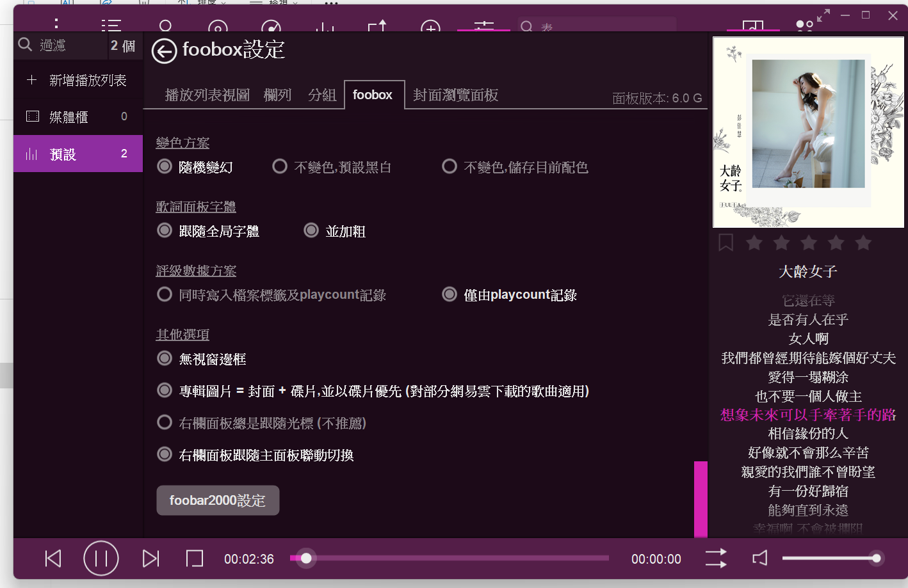Screen dimensions: 908x588
Task: Mute audio with the speaker icon
Action: [760, 558]
